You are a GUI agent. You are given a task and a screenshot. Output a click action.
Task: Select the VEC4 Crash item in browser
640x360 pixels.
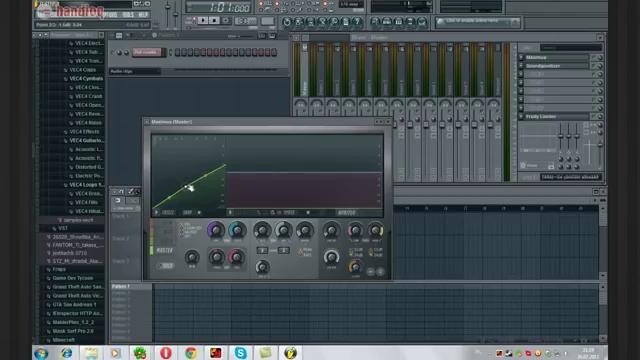88,96
